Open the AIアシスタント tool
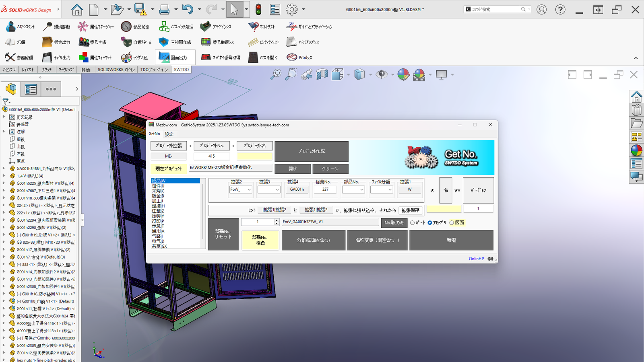The height and width of the screenshot is (362, 644). pyautogui.click(x=20, y=27)
